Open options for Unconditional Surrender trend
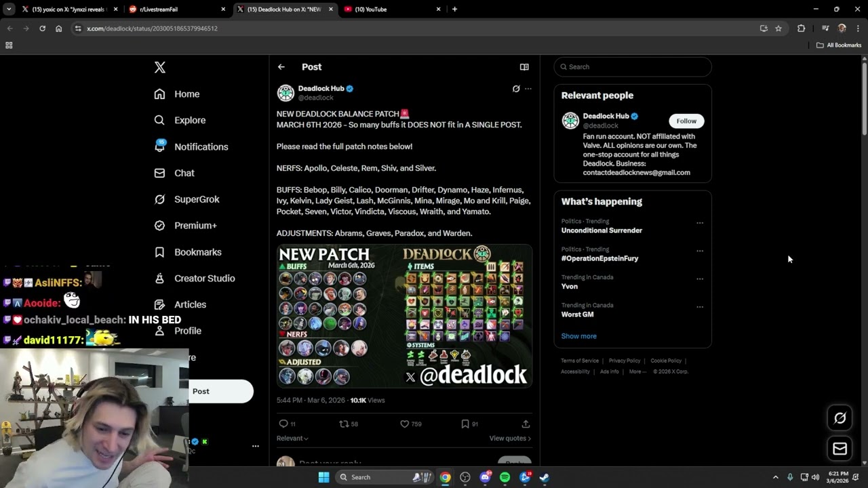 [x=700, y=223]
